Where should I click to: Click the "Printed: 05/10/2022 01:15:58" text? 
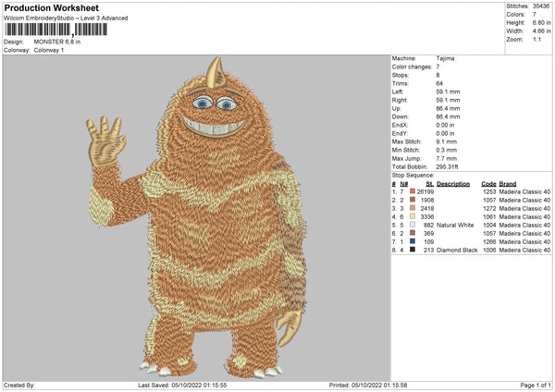368,386
